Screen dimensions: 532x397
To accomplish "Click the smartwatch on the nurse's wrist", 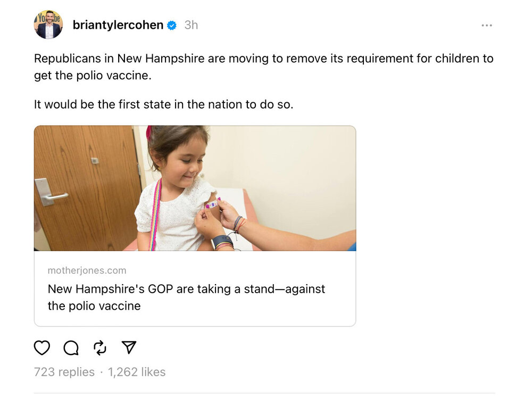I will pos(222,242).
